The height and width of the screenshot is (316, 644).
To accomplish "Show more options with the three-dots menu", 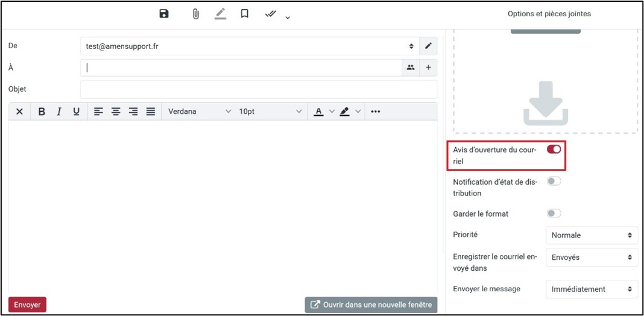I will 376,112.
